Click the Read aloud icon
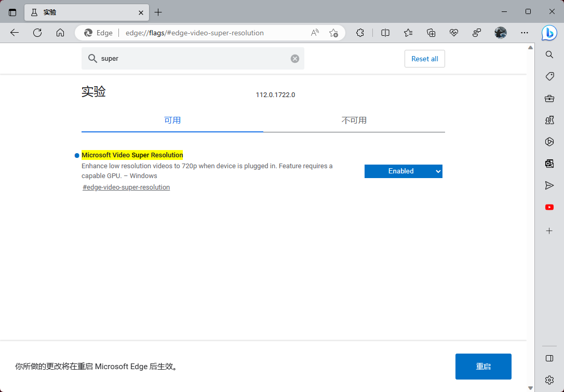 coord(315,33)
